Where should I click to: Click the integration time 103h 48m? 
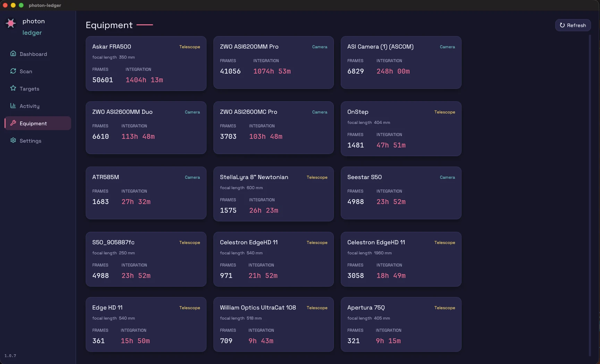tap(266, 136)
